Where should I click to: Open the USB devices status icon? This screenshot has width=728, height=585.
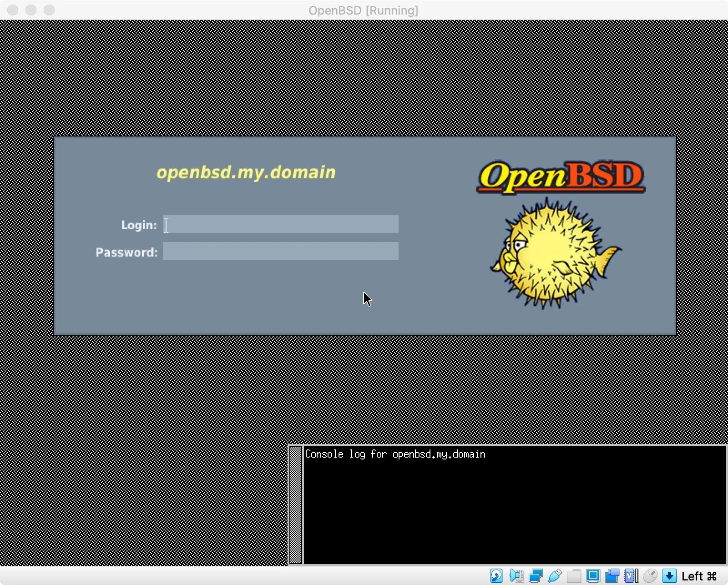555,576
